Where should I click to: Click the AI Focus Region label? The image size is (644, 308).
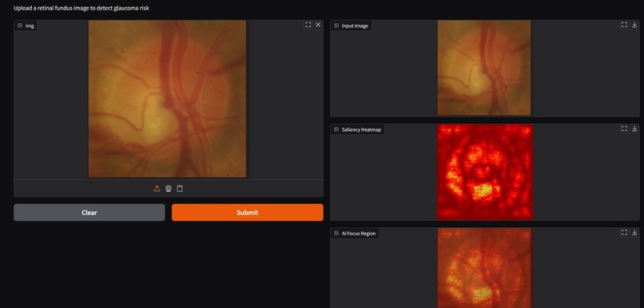[355, 233]
